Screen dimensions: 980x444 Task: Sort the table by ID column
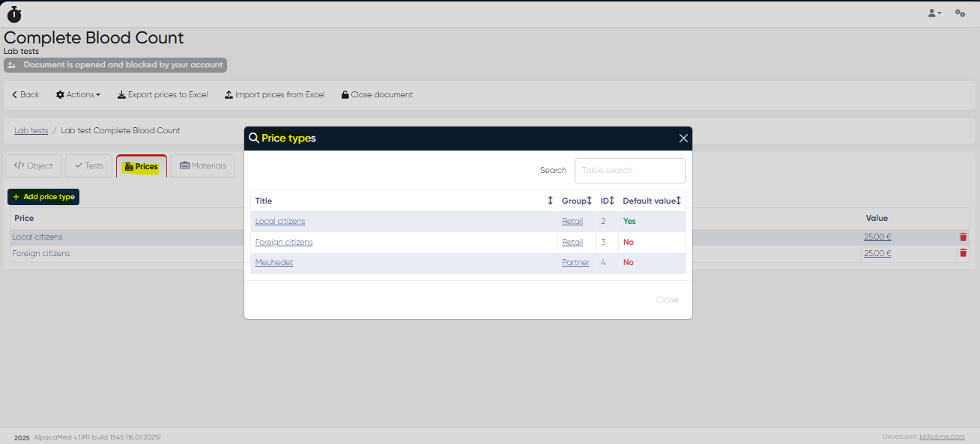(611, 201)
